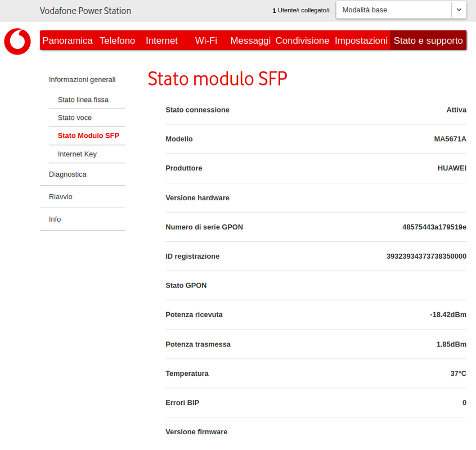Select the Errori BIP value 0
Image resolution: width=476 pixels, height=450 pixels.
pyautogui.click(x=464, y=403)
